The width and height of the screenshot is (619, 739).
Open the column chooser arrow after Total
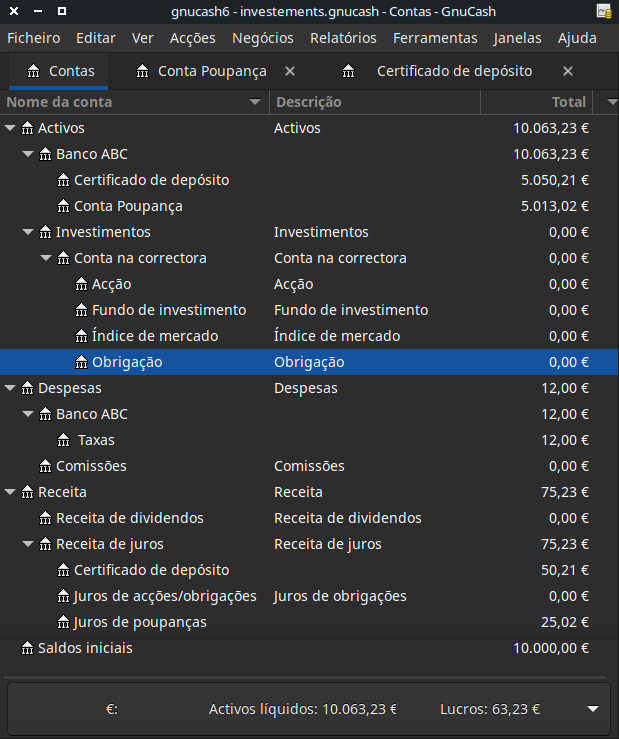click(610, 102)
